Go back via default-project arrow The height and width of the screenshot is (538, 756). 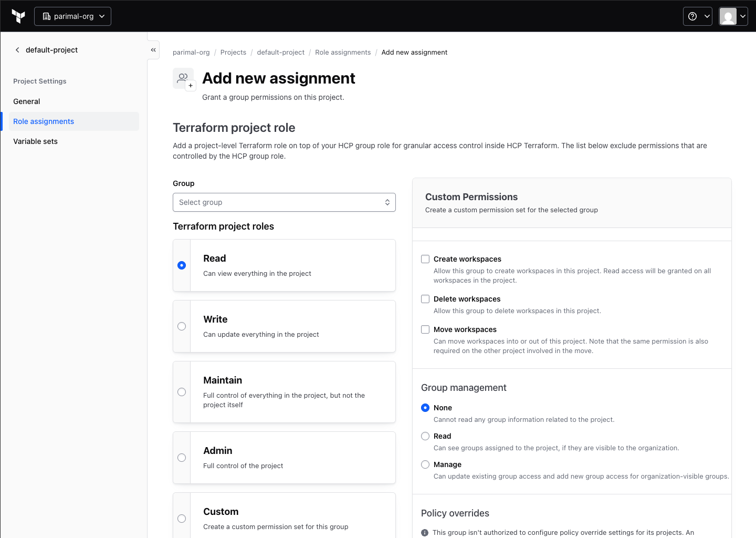point(17,50)
